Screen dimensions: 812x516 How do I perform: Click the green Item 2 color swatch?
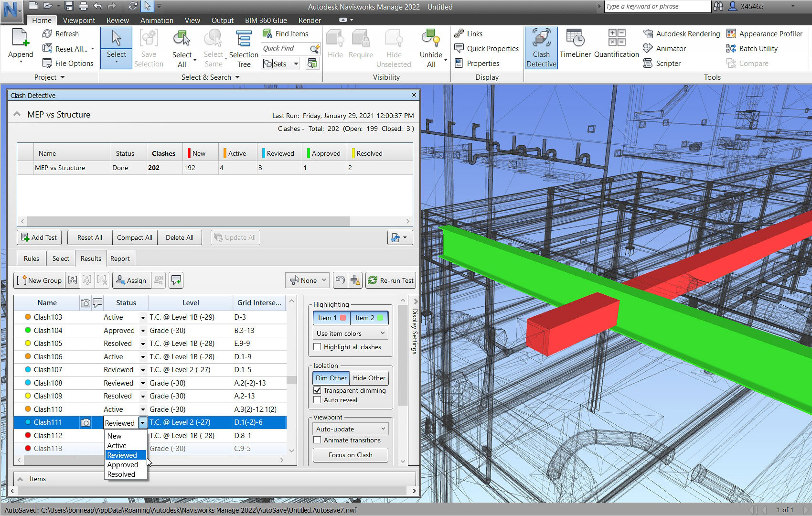tap(380, 318)
